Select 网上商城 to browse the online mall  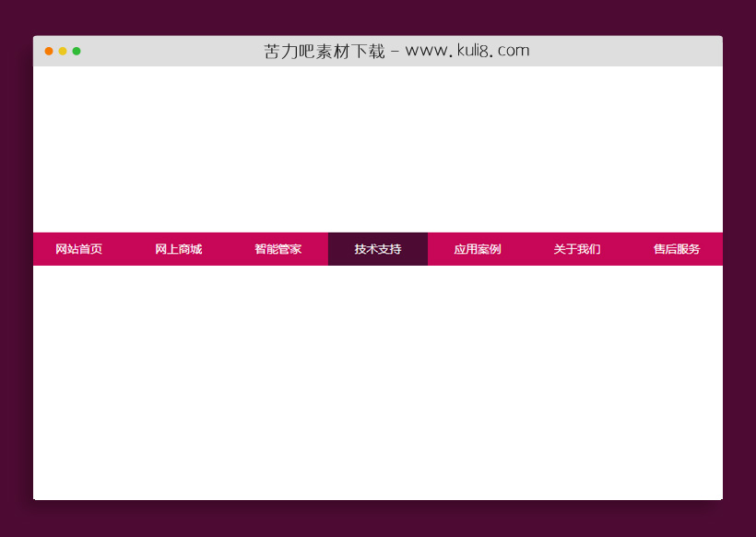coord(179,248)
